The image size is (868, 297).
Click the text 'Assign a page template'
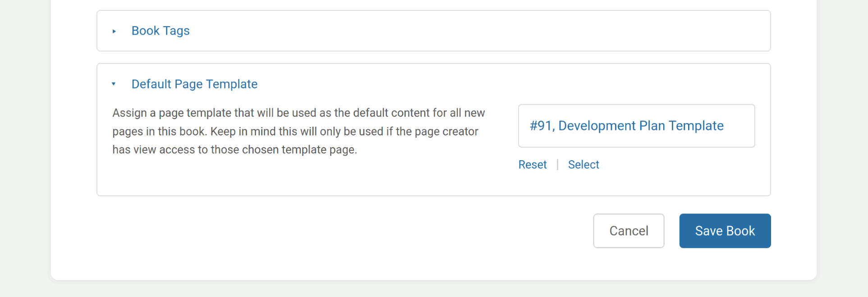tap(172, 113)
